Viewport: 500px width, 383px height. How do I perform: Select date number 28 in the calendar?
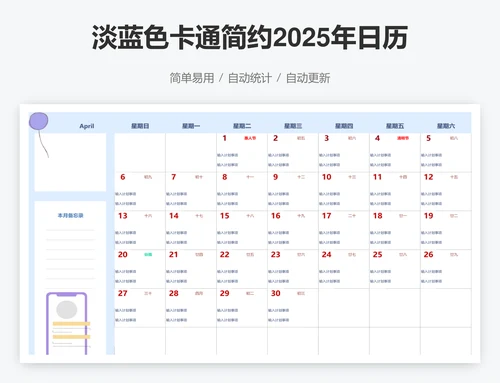pyautogui.click(x=174, y=293)
